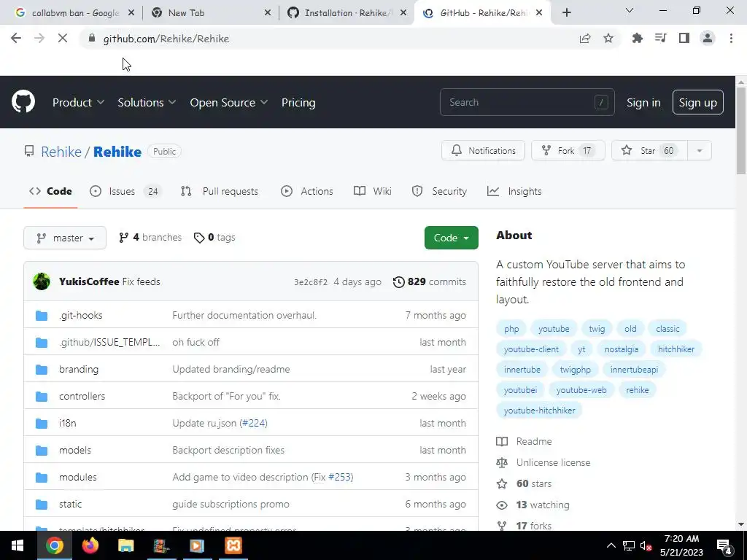Open Windows Start menu
The width and height of the screenshot is (747, 560).
point(18,545)
